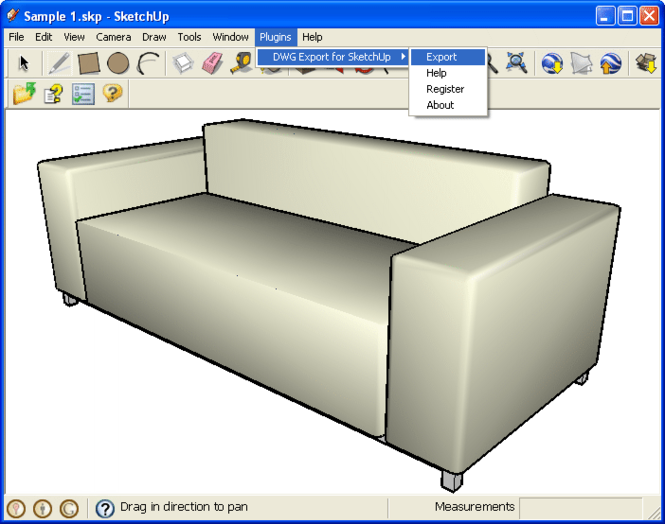Choose Export from the submenu
The image size is (665, 524).
coord(448,57)
